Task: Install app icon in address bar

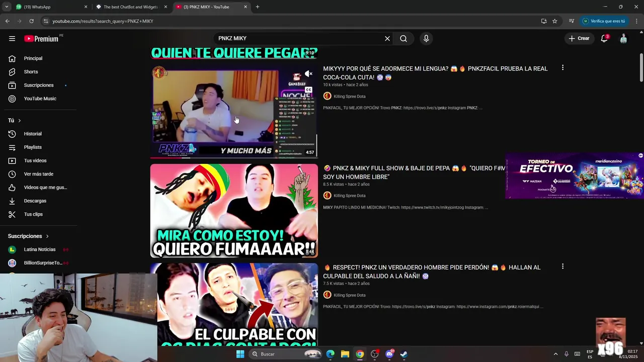Action: pyautogui.click(x=544, y=21)
